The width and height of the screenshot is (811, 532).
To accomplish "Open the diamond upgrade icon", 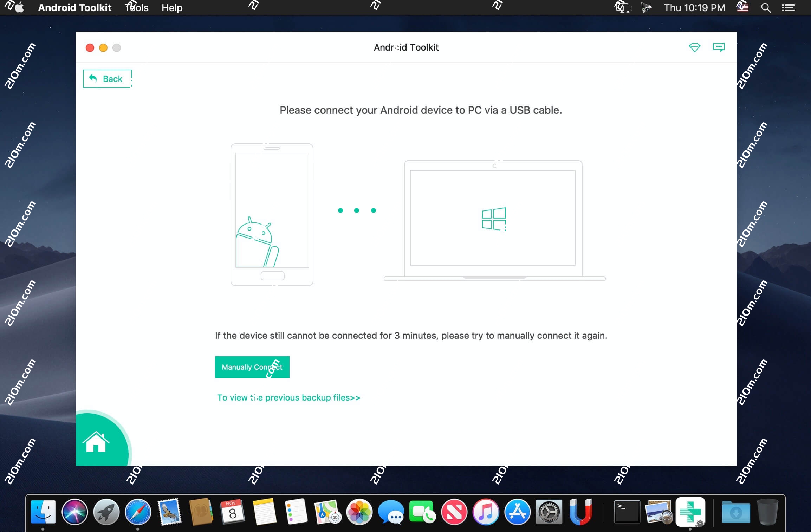I will point(695,47).
